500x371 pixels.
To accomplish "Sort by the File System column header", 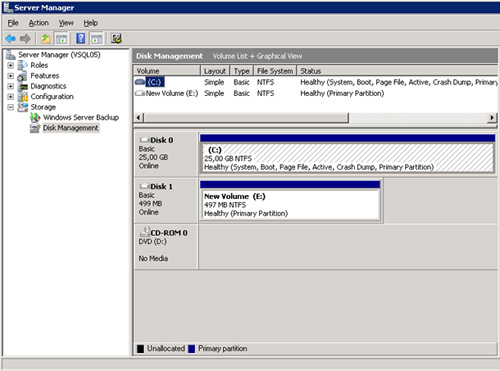I will [x=275, y=71].
